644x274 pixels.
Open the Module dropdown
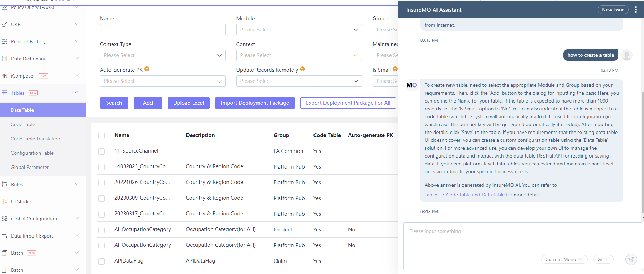(x=299, y=30)
